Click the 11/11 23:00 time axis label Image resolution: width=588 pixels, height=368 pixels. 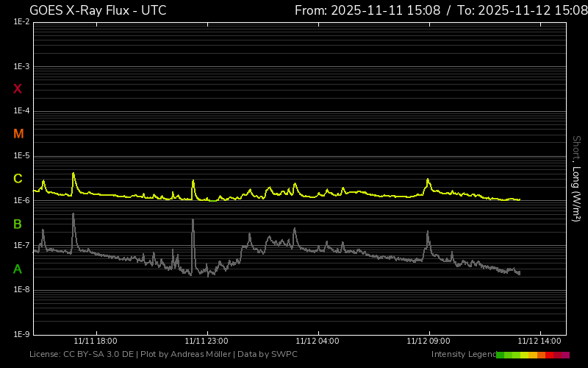(x=207, y=341)
